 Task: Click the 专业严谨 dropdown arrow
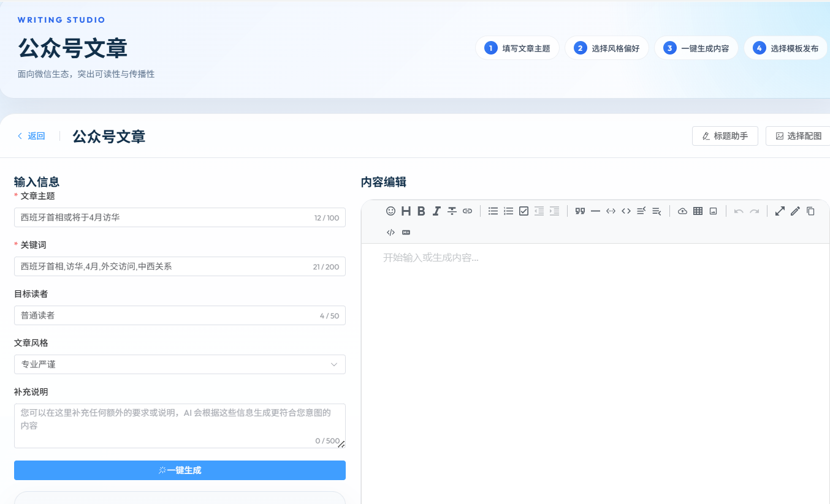click(334, 364)
